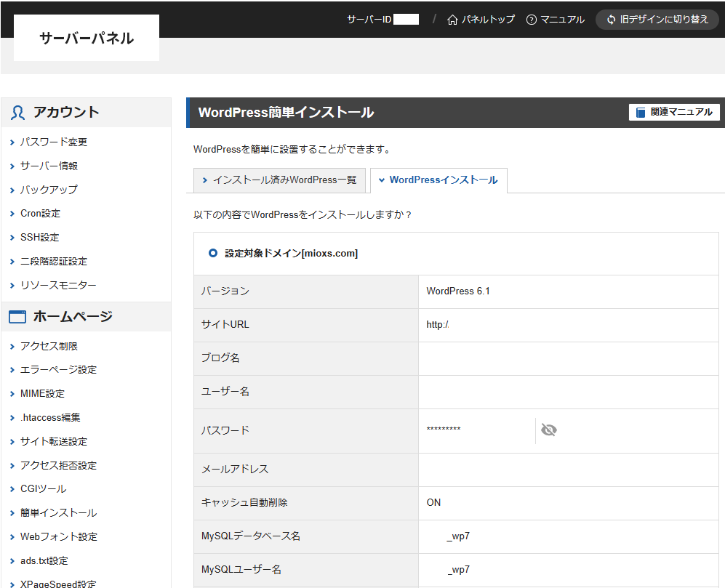Open パスワード変更 in sidebar
725x588 pixels.
click(54, 142)
